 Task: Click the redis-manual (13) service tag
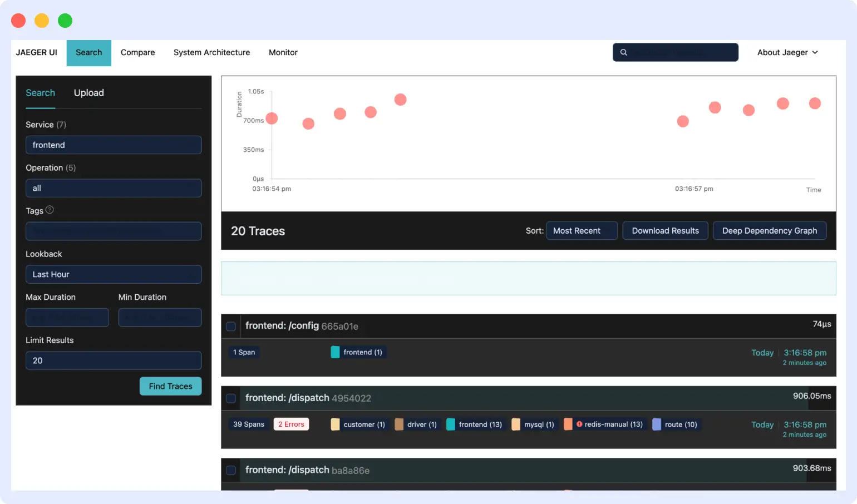(605, 424)
